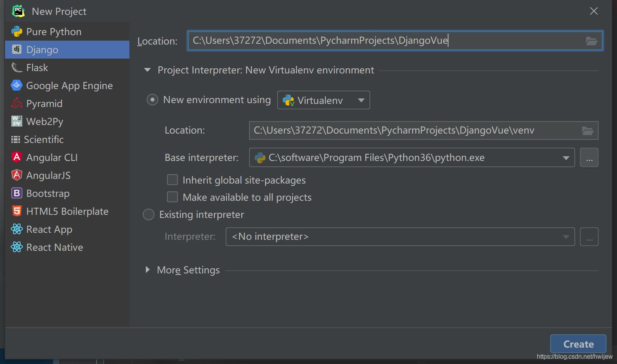The width and height of the screenshot is (617, 364).
Task: Open the Base interpreter dropdown
Action: [565, 158]
